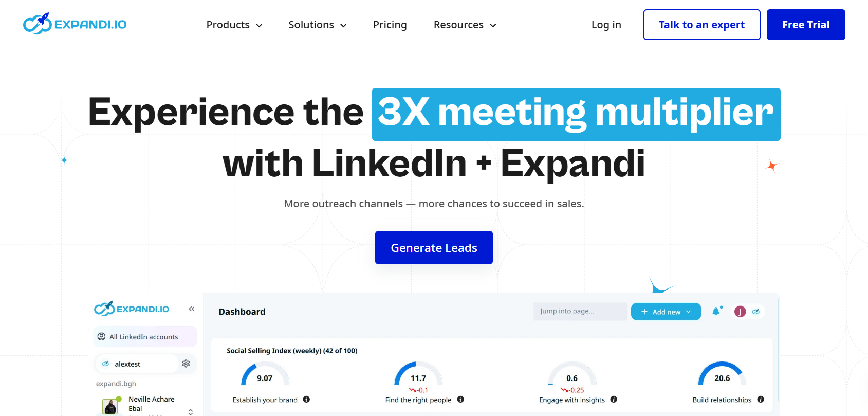Select All LinkedIn accounts in sidebar

click(144, 337)
